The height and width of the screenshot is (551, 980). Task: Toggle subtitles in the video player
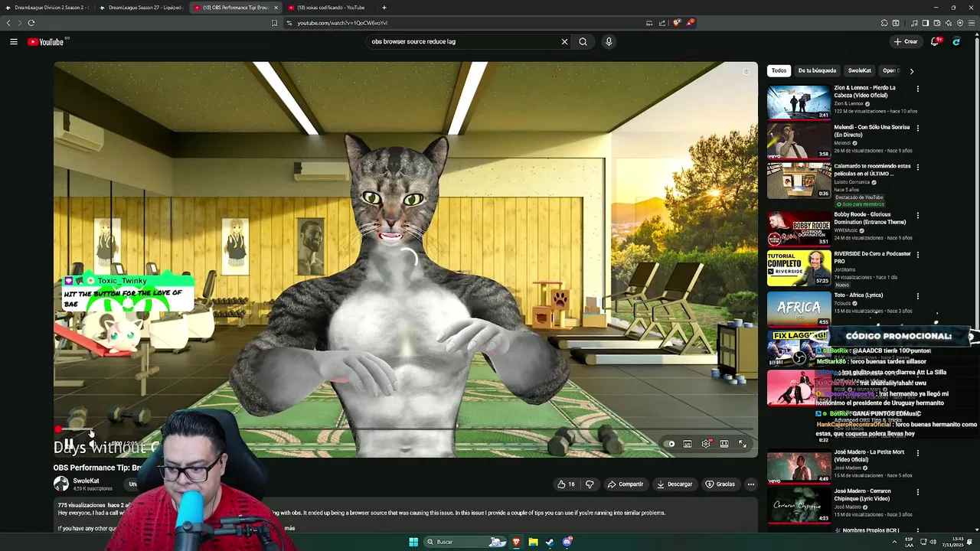point(688,444)
